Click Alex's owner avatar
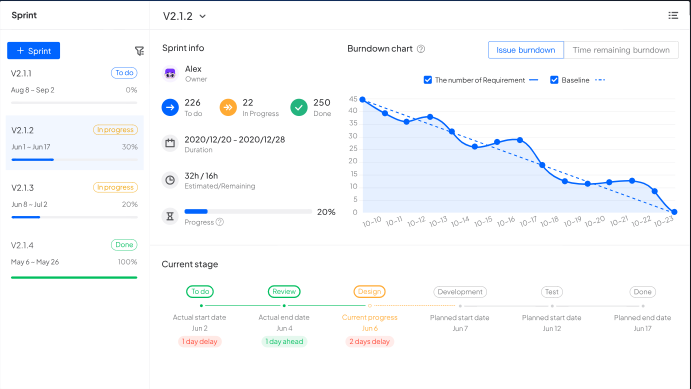The image size is (691, 389). pos(170,73)
